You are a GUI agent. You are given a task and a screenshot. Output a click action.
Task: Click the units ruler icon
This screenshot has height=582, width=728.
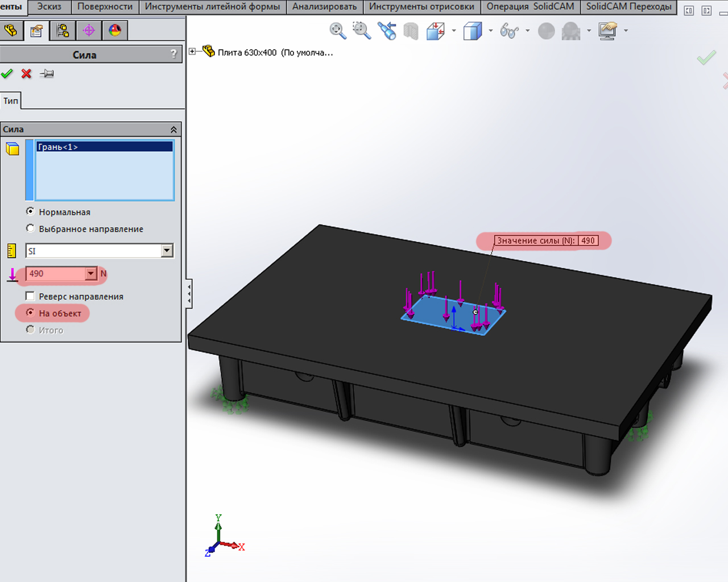[11, 251]
